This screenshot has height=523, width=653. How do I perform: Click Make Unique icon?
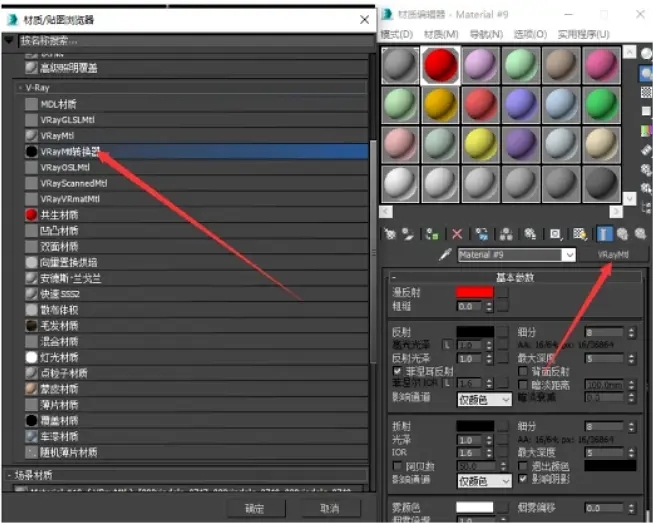coord(506,234)
